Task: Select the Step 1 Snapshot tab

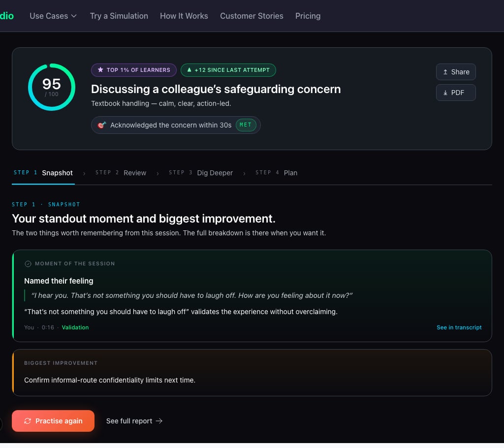Action: click(43, 173)
